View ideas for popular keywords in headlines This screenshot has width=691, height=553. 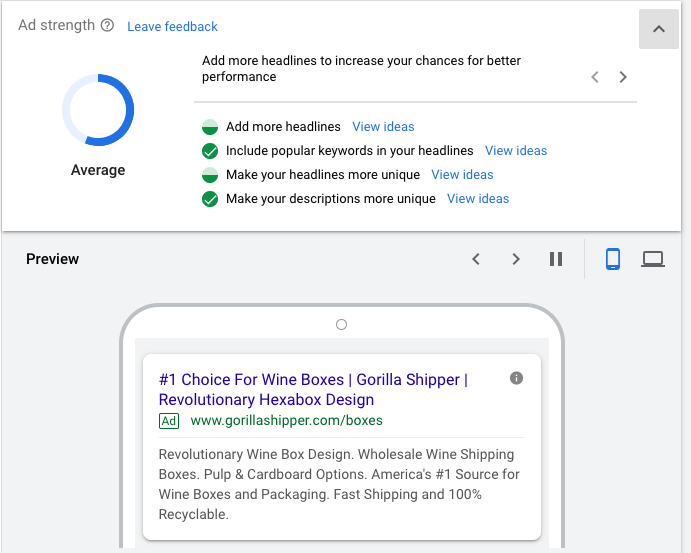pos(516,151)
